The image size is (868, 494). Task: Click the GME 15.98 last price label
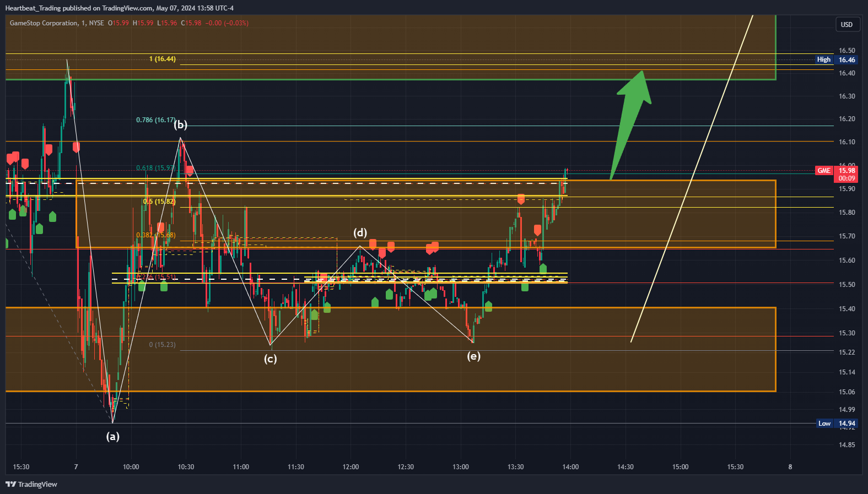point(836,174)
